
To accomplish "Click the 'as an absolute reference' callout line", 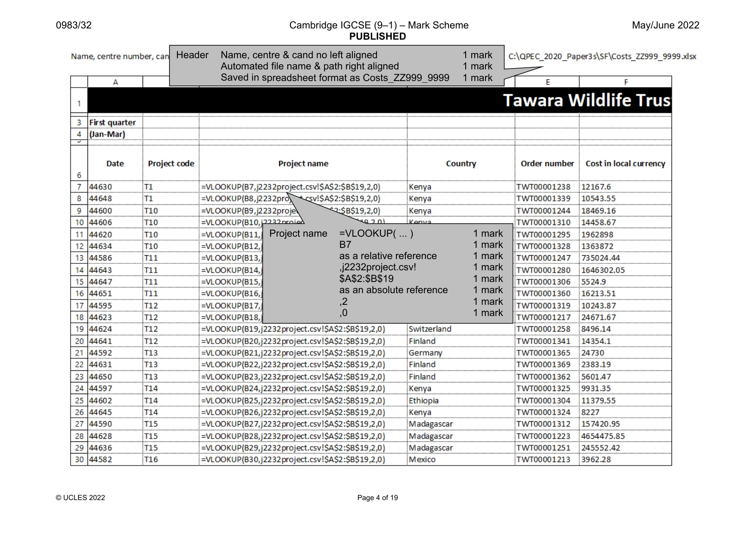I will [393, 290].
